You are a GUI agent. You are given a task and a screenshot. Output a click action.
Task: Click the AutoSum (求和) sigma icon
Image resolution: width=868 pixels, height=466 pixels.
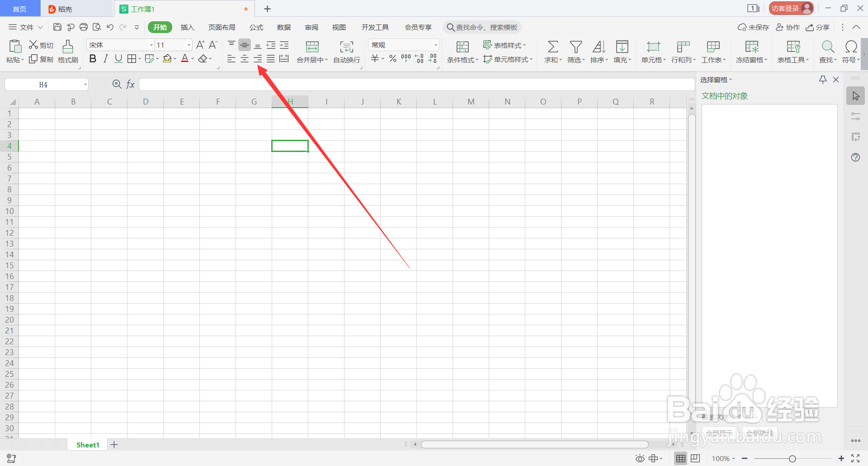pyautogui.click(x=553, y=47)
